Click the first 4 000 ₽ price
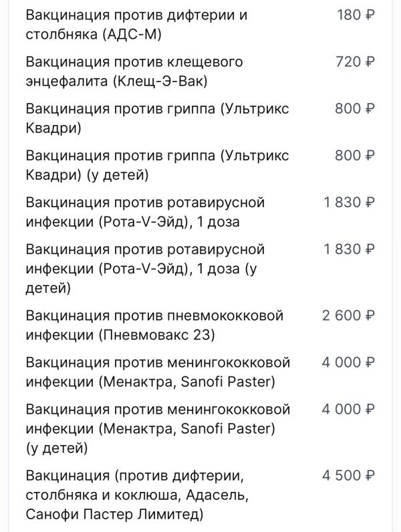This screenshot has height=532, width=401. point(348,362)
